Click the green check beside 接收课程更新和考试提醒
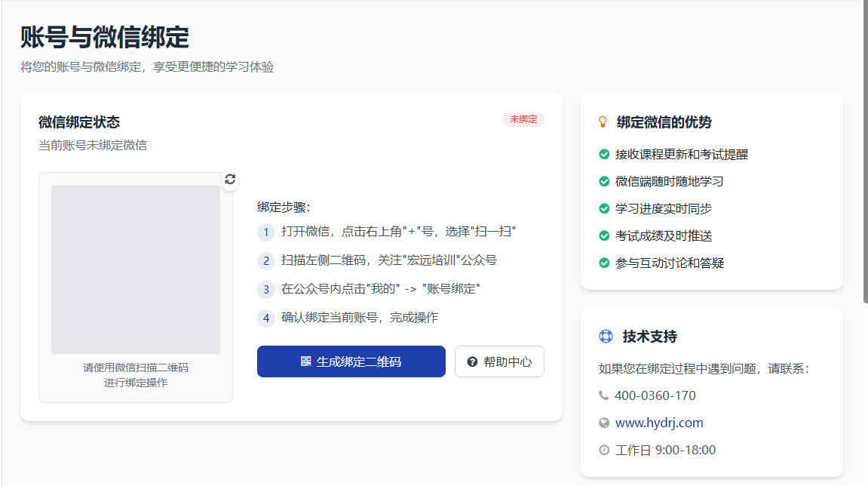The height and width of the screenshot is (486, 868). (x=604, y=154)
